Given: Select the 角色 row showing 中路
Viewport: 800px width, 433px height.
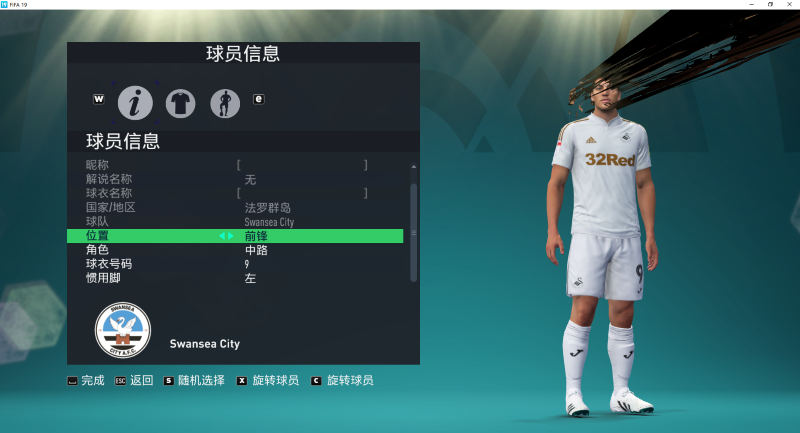Looking at the screenshot, I should tap(235, 250).
